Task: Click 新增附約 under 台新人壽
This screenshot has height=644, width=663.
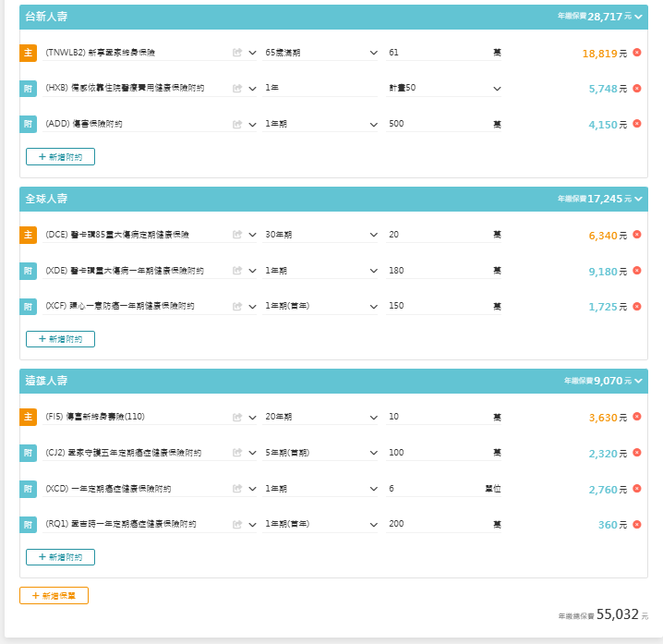Action: [x=60, y=157]
